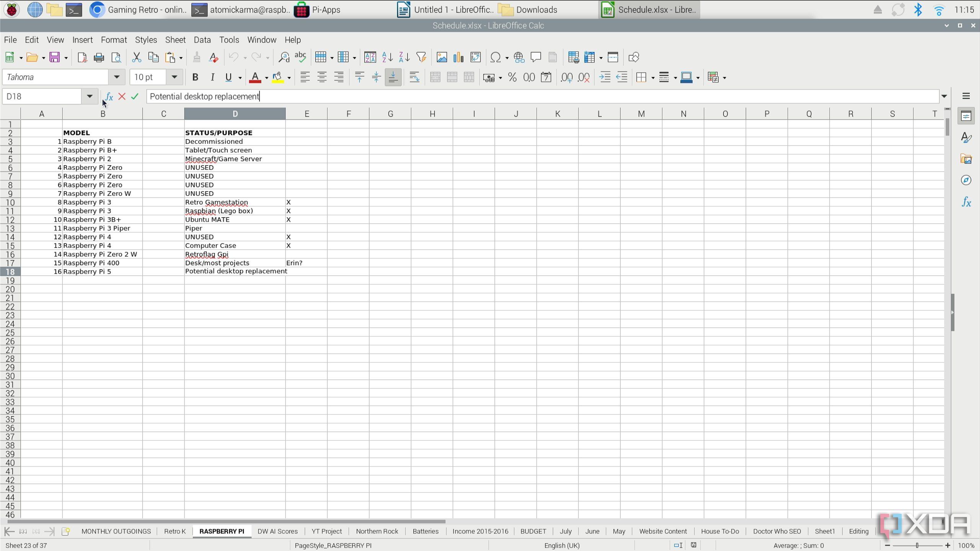This screenshot has width=980, height=551.
Task: Click the Spelling check icon
Action: coord(301,57)
